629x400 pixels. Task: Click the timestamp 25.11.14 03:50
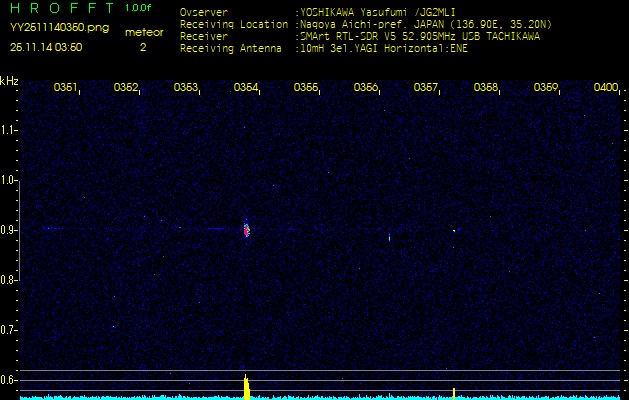pos(46,47)
